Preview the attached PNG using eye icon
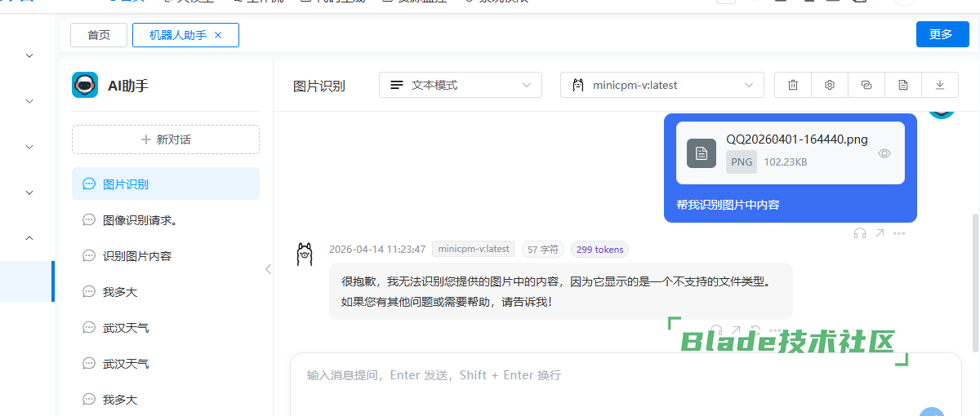 884,153
